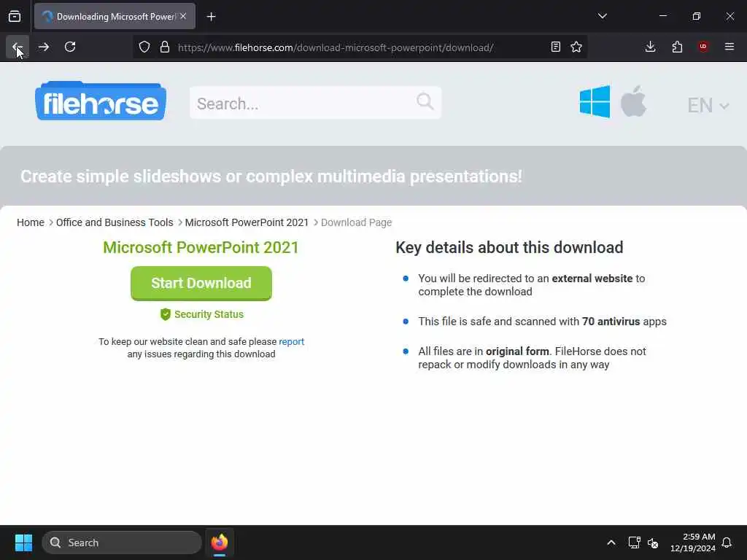Switch to Windows software section
Screen dimensions: 747x560
(595, 101)
